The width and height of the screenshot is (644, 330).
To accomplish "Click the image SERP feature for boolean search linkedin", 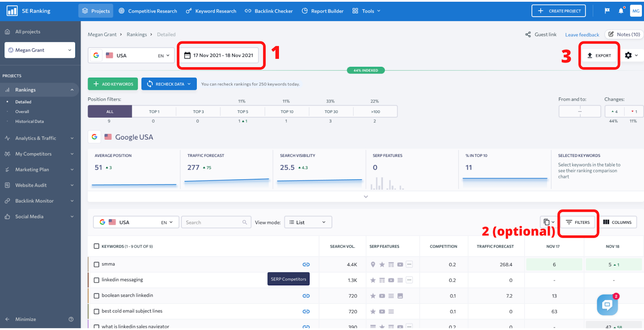I will tap(400, 296).
